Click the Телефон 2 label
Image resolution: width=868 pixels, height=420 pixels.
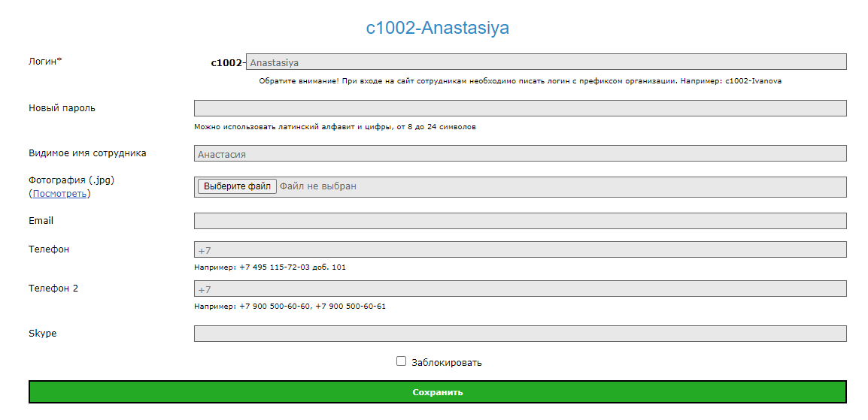pyautogui.click(x=53, y=289)
